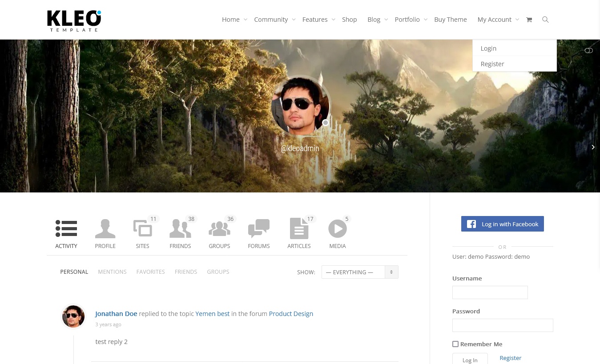
Task: Open the Sites icon with 11
Action: [143, 229]
